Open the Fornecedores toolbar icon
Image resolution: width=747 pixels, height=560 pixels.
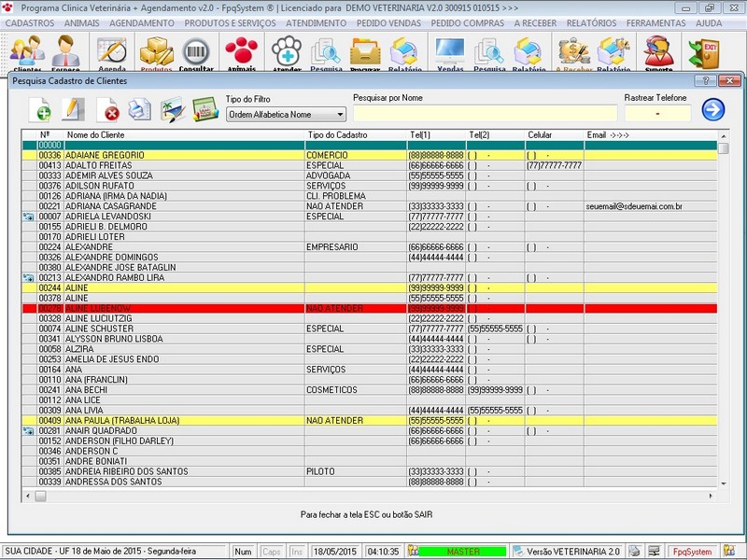tap(65, 52)
